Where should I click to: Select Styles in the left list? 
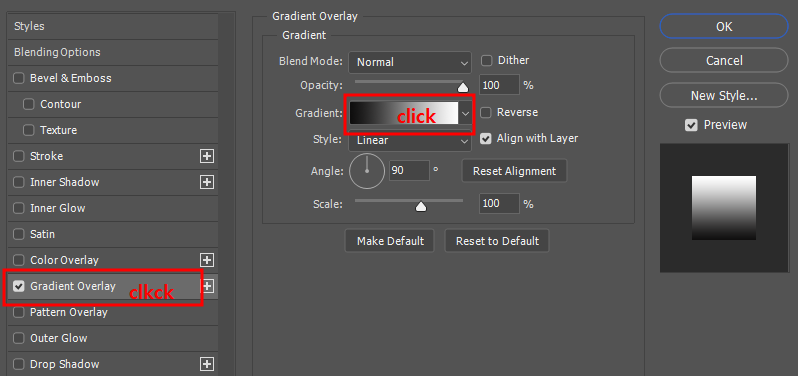coord(113,26)
